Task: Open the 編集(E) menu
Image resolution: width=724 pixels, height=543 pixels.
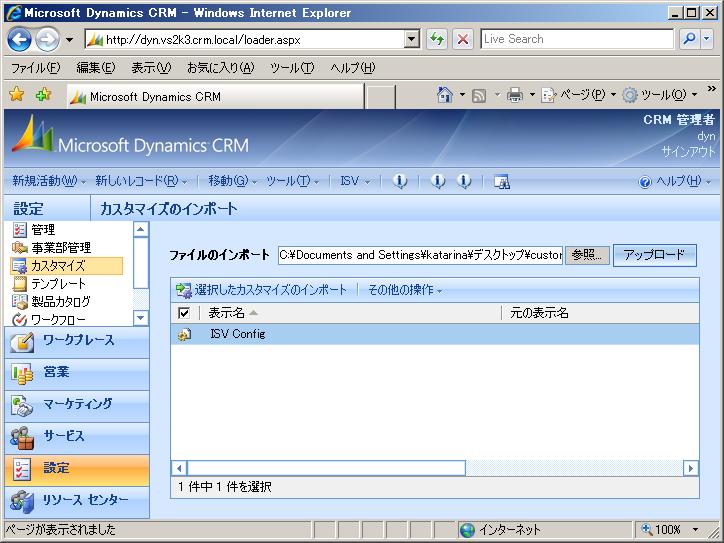Action: point(96,68)
